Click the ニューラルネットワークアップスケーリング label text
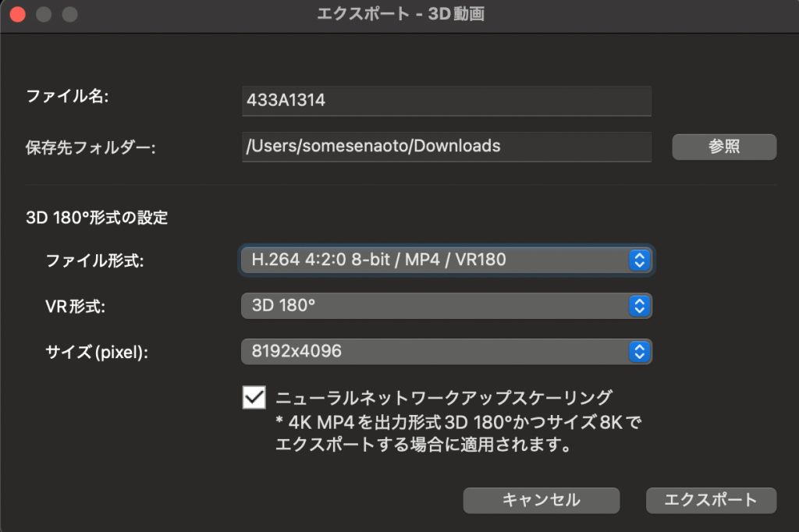Viewport: 799px width, 532px height. point(443,398)
